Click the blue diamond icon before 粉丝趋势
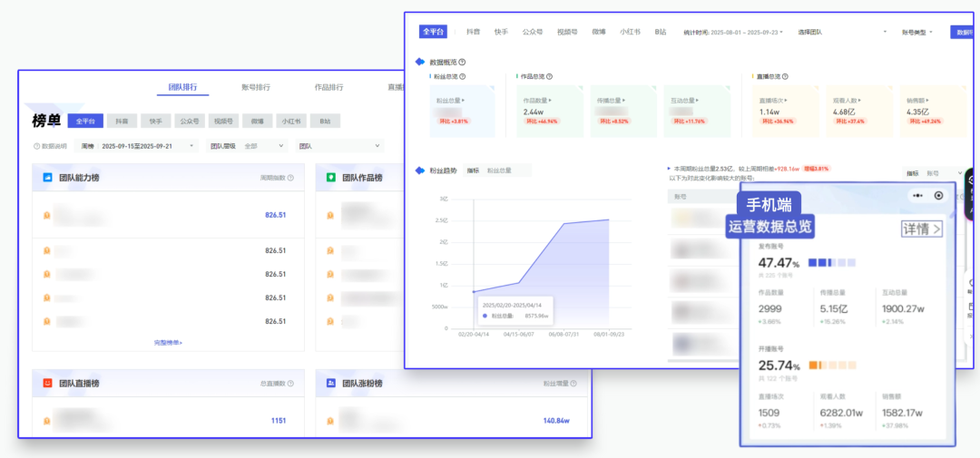The image size is (980, 458). 420,170
